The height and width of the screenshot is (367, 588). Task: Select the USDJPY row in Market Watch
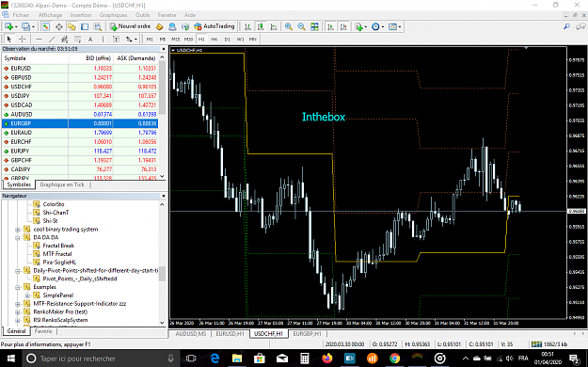coord(80,96)
